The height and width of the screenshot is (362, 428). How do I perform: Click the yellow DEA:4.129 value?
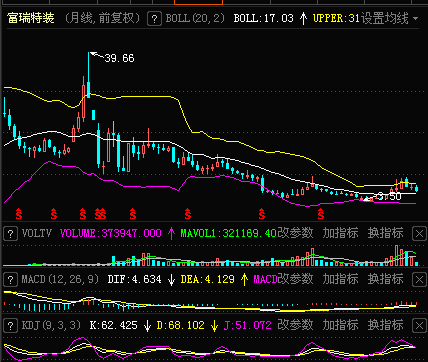pos(207,279)
